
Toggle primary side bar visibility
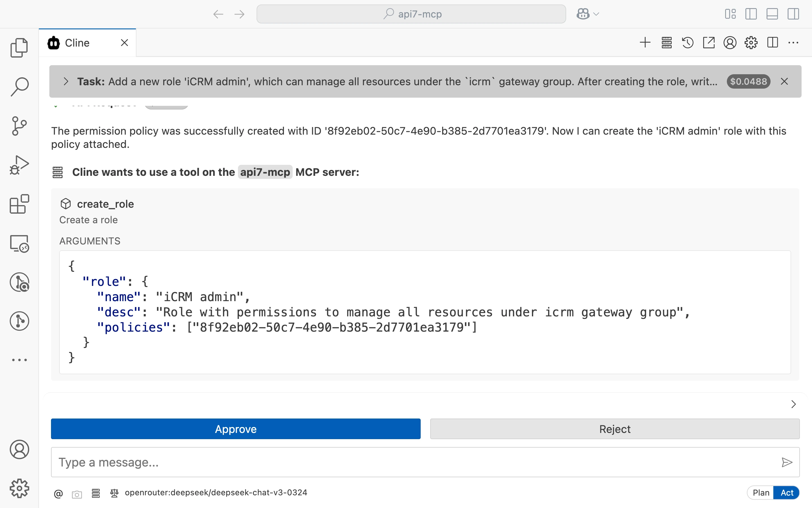(x=751, y=14)
